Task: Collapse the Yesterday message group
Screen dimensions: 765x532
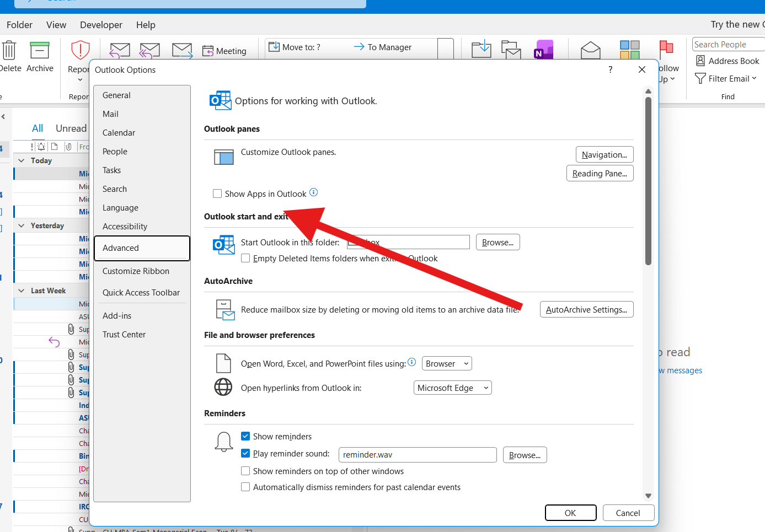Action: [x=22, y=225]
